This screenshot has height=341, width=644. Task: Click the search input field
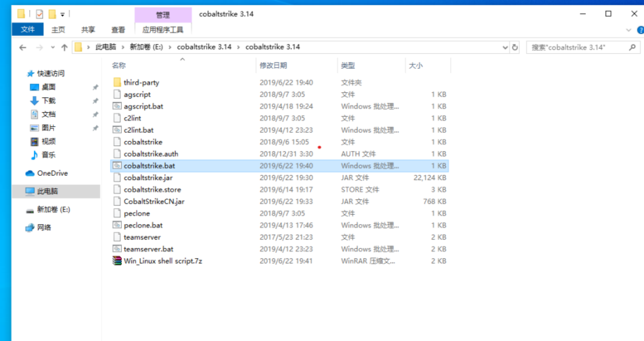pos(582,47)
